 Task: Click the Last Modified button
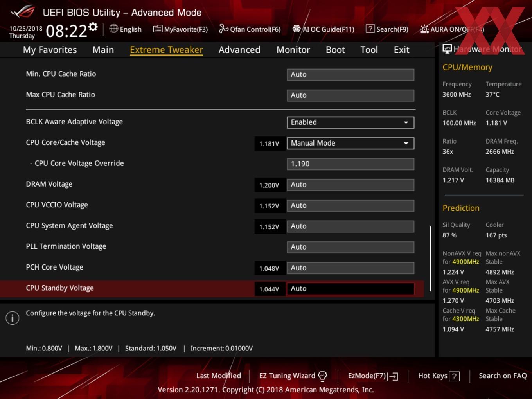(218, 376)
